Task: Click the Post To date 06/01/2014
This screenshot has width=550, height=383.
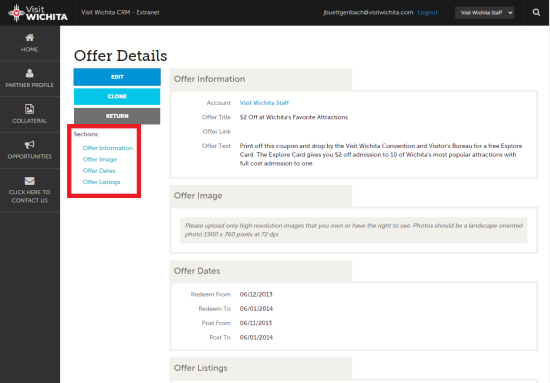Action: (256, 337)
